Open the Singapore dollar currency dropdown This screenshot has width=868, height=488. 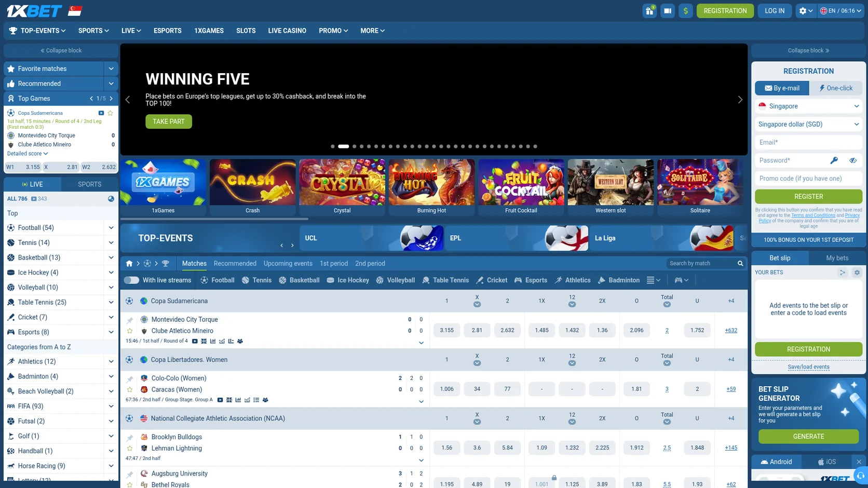[x=808, y=125]
